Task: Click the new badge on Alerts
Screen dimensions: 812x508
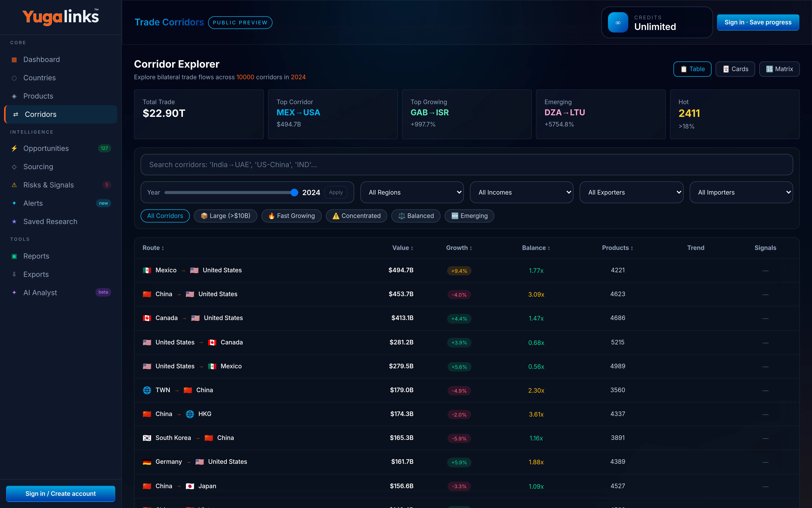Action: [x=103, y=203]
